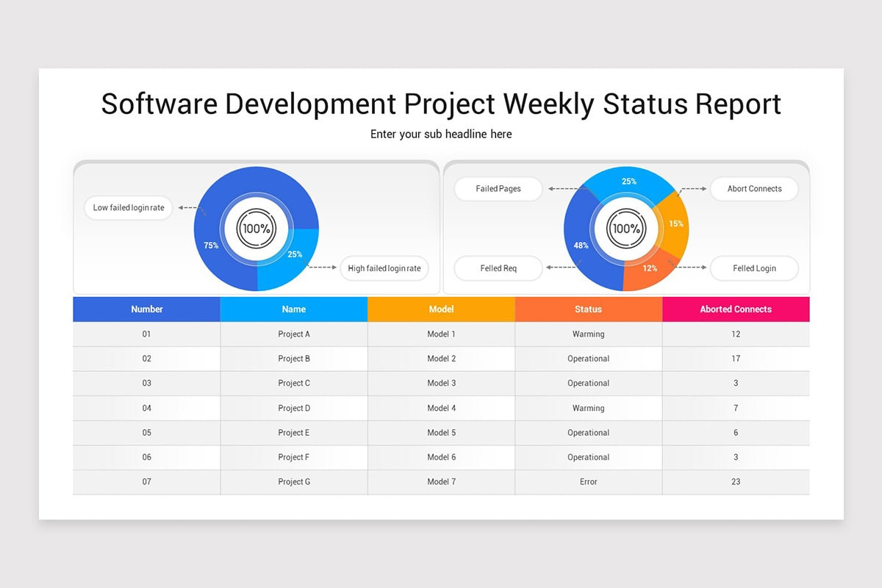Click the Enter your sub headline text
This screenshot has width=882, height=588.
tap(441, 134)
